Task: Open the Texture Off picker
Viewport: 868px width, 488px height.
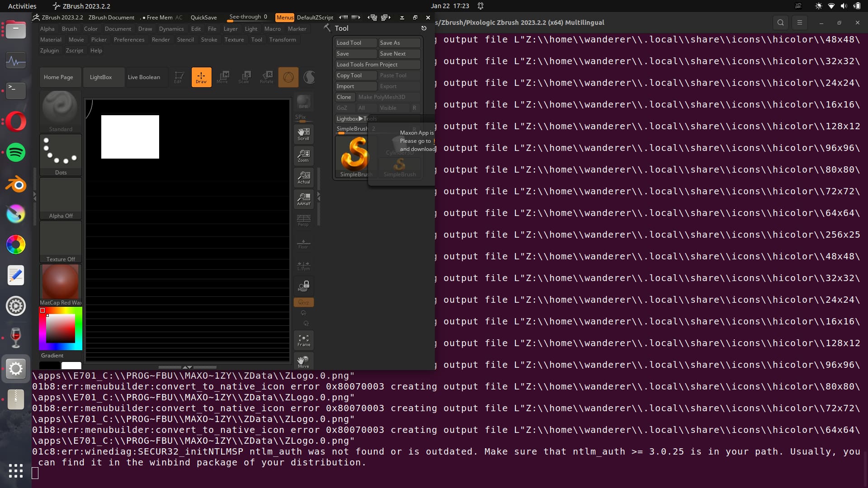Action: [61, 241]
